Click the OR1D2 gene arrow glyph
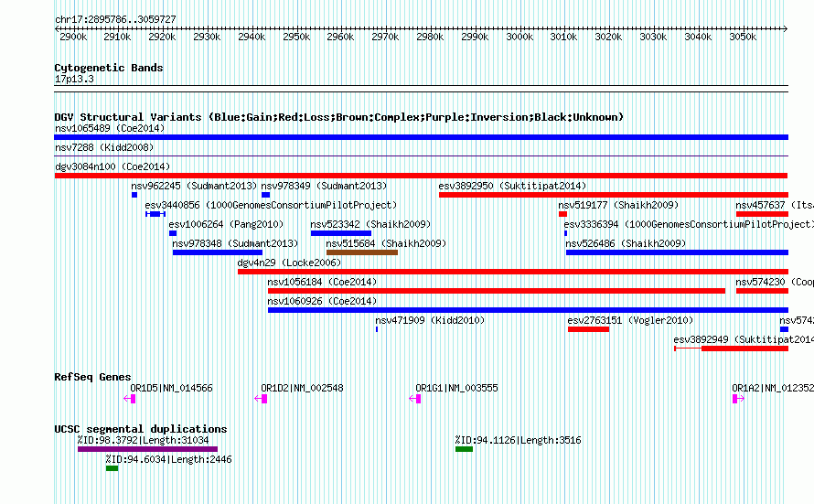The width and height of the screenshot is (814, 504). click(x=261, y=399)
